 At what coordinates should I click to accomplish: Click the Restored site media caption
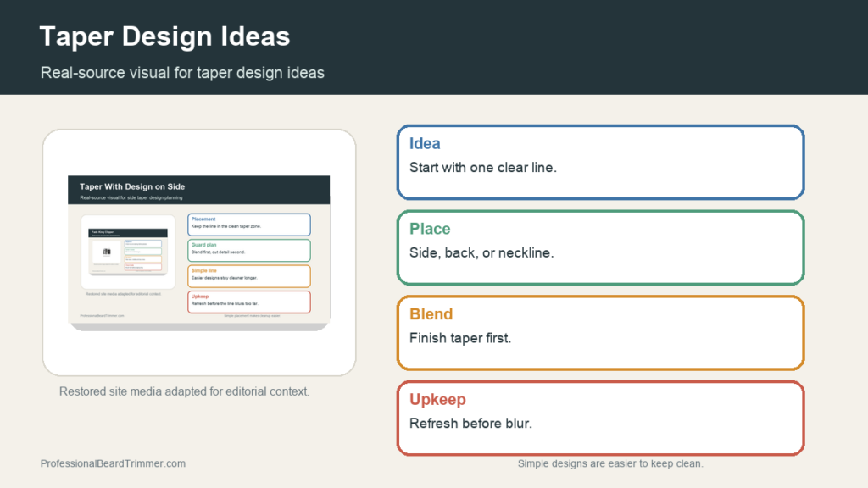(184, 391)
